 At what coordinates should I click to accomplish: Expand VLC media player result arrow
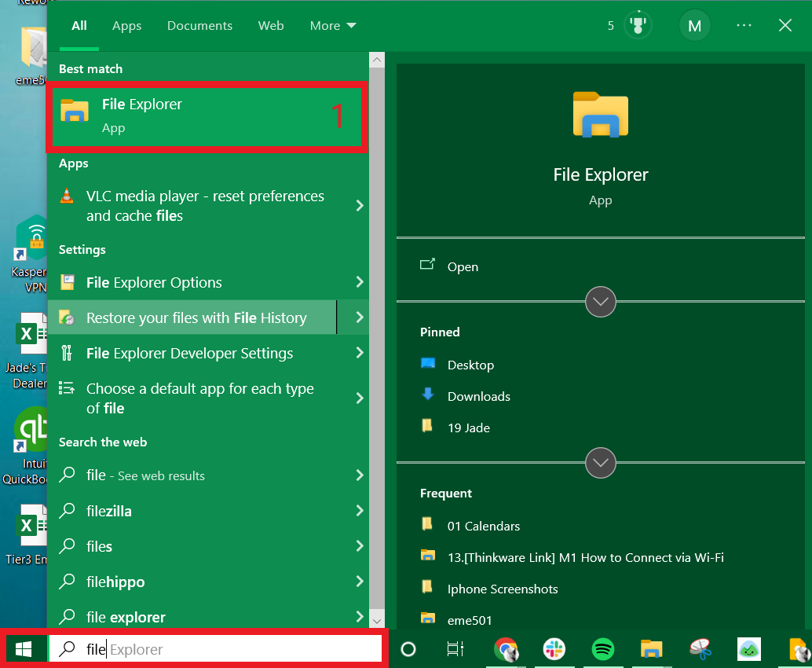click(x=360, y=206)
